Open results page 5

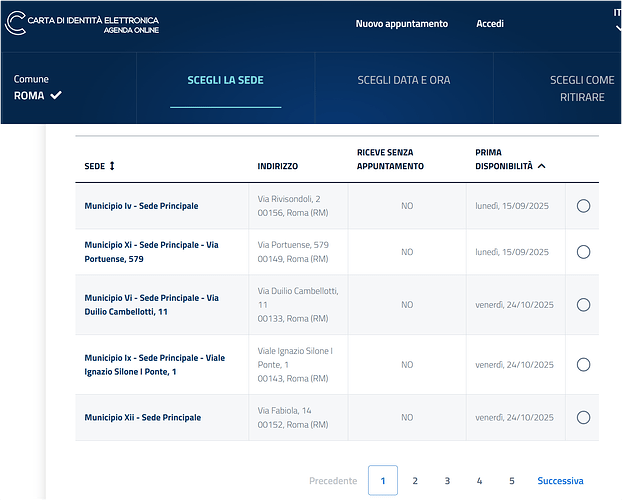click(x=511, y=481)
